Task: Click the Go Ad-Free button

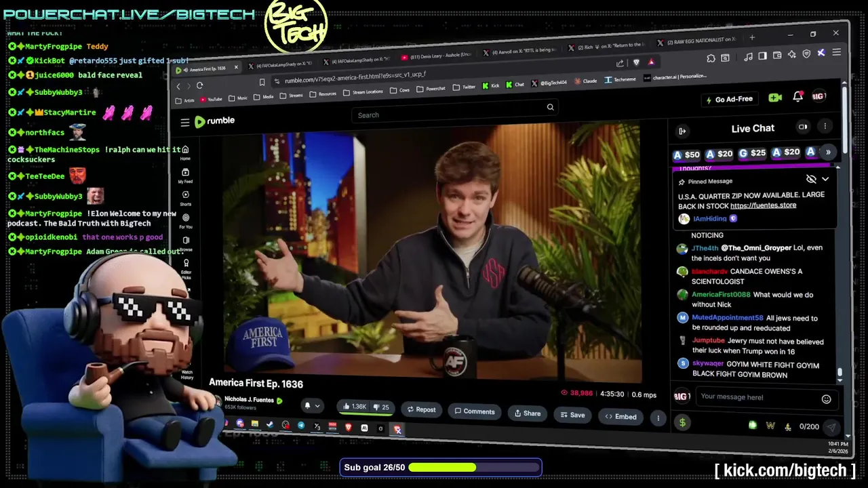Action: 728,99
